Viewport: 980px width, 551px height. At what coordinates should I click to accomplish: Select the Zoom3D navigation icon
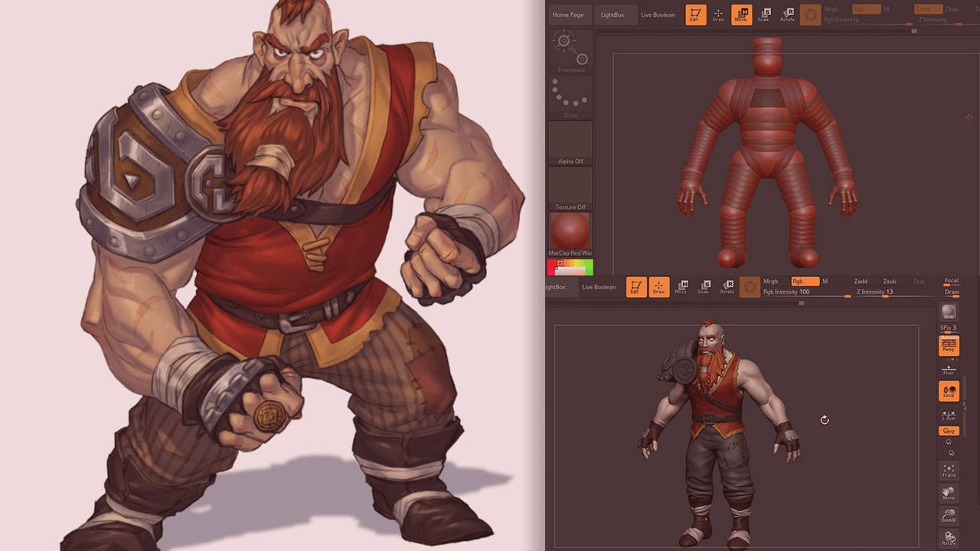949,516
